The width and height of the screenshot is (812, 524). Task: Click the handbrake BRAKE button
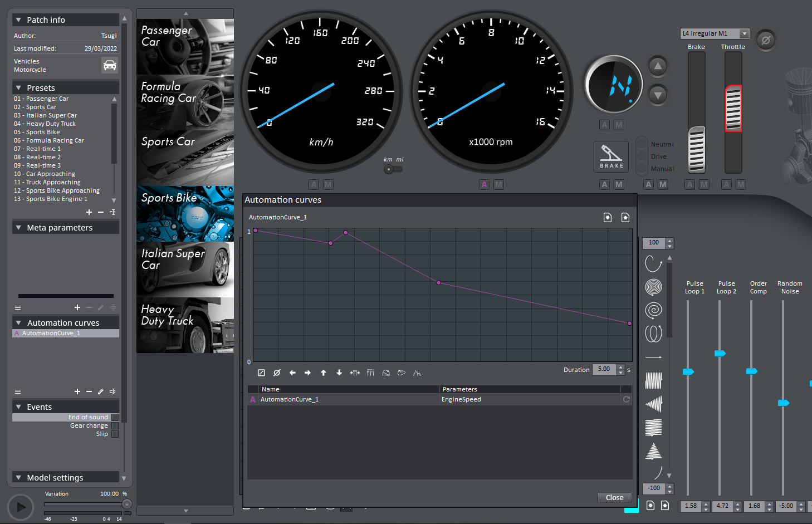coord(611,156)
